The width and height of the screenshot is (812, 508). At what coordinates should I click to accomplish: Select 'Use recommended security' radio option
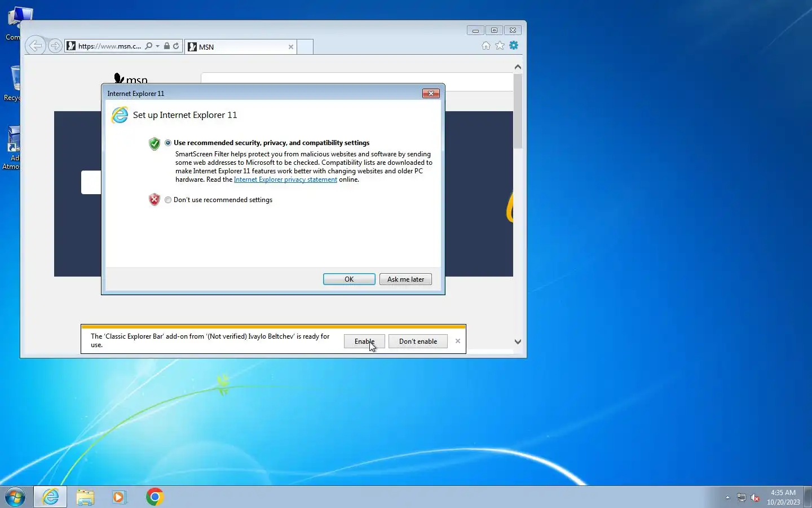168,143
